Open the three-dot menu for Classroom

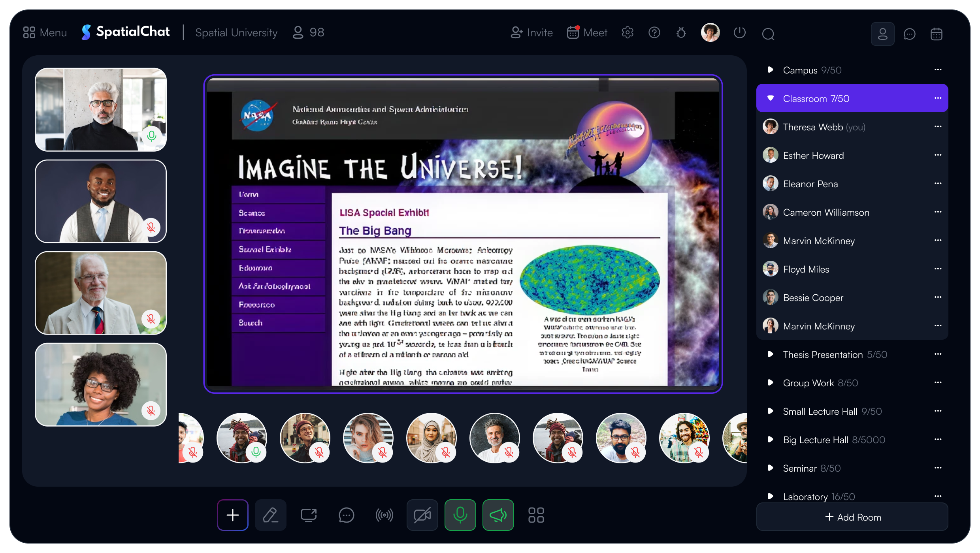tap(938, 98)
